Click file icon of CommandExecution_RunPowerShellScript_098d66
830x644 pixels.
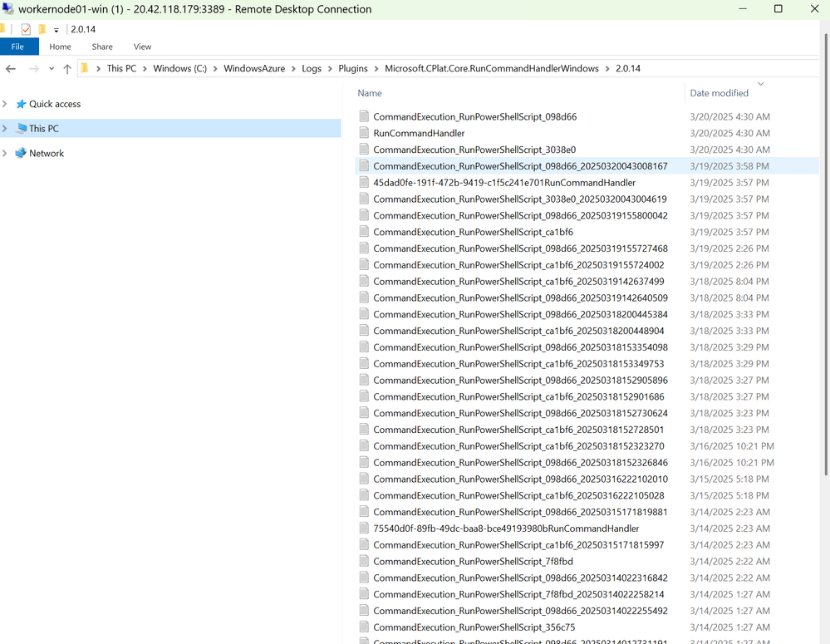pyautogui.click(x=364, y=116)
